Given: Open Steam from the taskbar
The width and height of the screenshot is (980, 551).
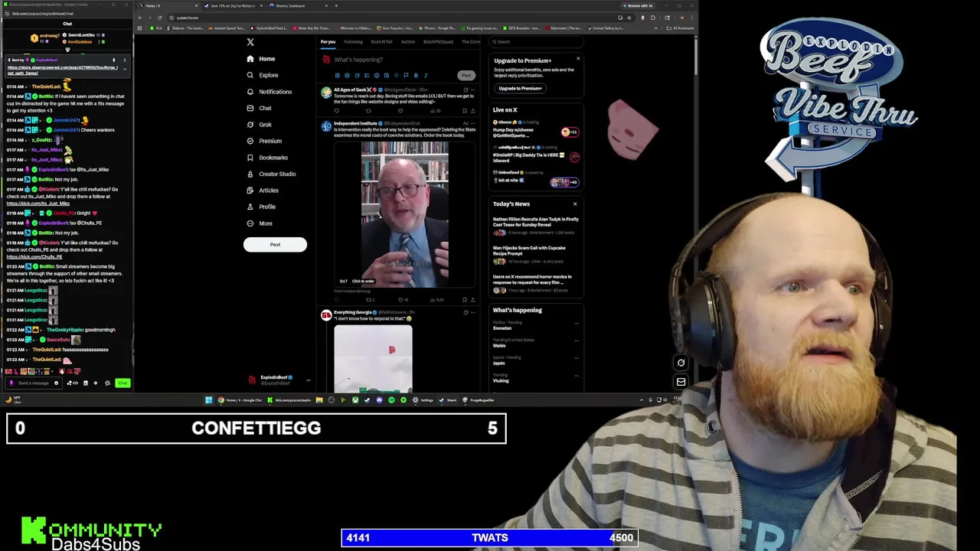Looking at the screenshot, I should click(449, 399).
